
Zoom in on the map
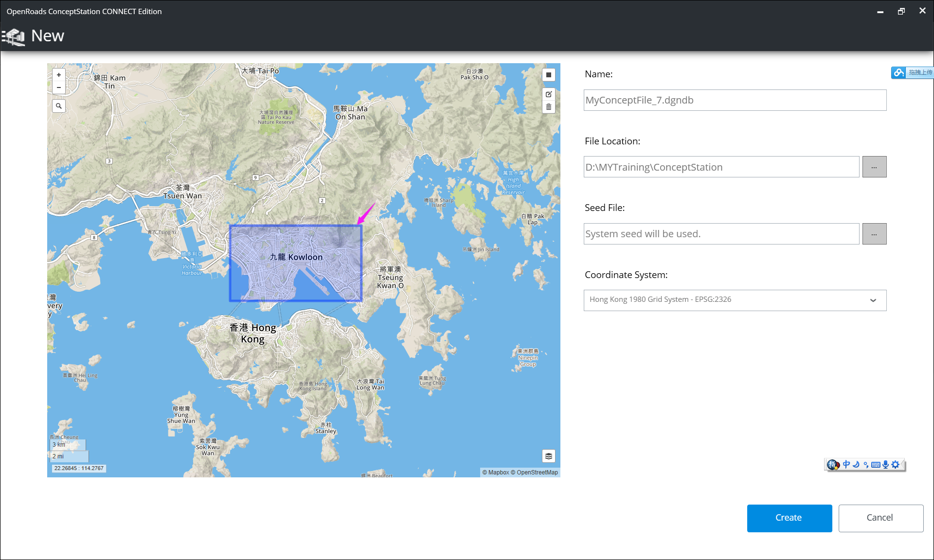pyautogui.click(x=59, y=75)
